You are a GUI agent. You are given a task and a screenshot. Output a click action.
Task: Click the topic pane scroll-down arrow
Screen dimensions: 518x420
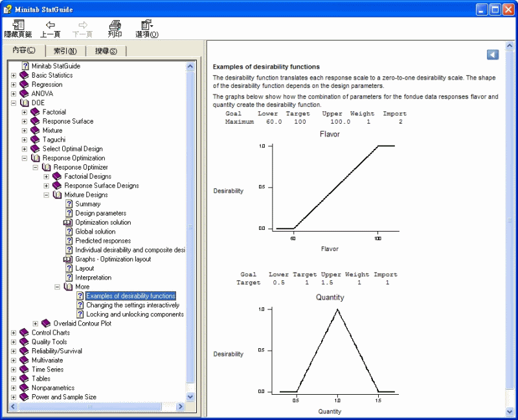(510, 412)
